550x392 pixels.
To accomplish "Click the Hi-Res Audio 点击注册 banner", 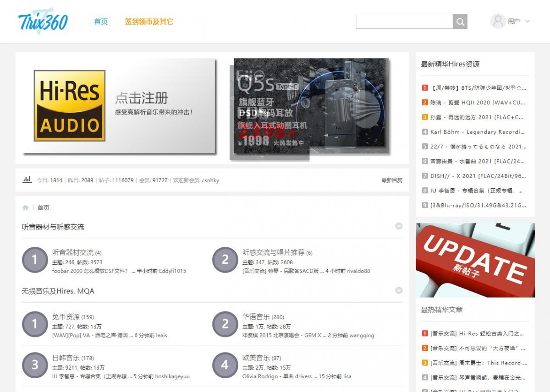I will pyautogui.click(x=119, y=106).
